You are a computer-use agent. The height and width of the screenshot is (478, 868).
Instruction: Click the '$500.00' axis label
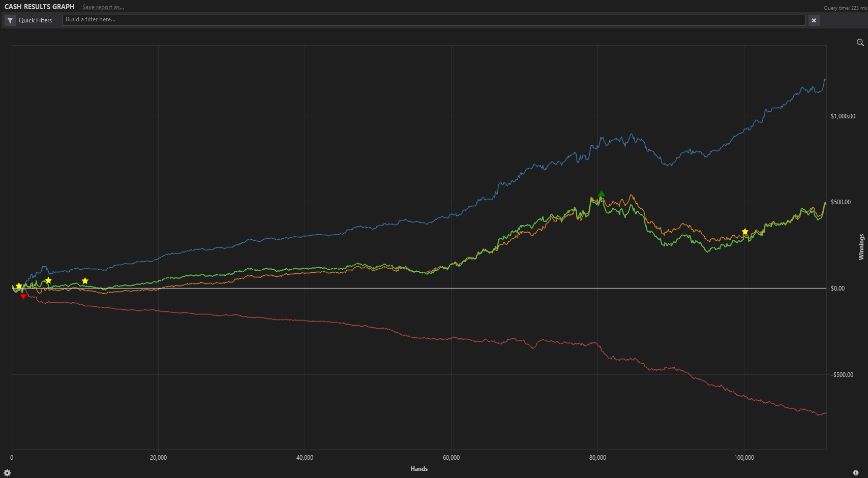click(841, 202)
